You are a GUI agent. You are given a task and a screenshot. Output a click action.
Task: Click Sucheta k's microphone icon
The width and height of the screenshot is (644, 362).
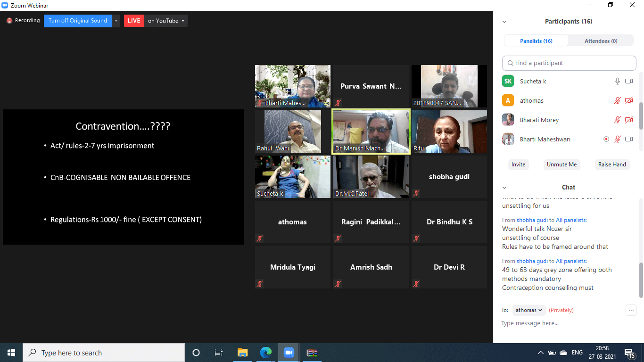click(x=617, y=81)
